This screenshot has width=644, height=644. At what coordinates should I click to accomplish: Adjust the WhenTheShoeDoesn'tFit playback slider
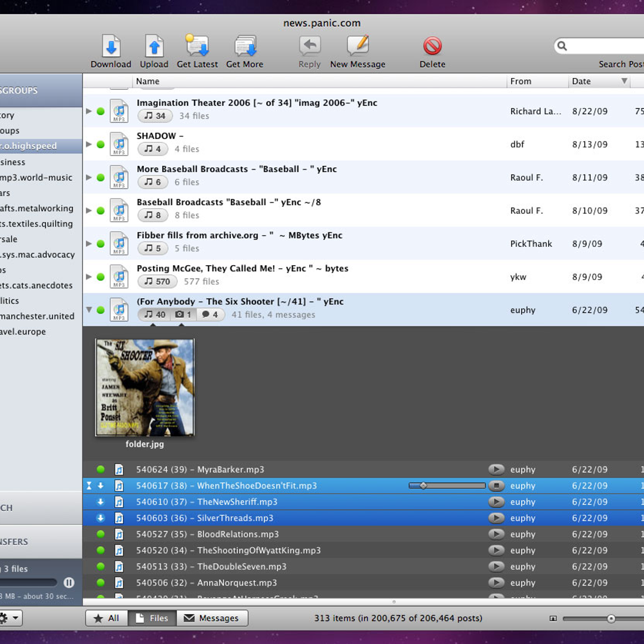pos(423,486)
